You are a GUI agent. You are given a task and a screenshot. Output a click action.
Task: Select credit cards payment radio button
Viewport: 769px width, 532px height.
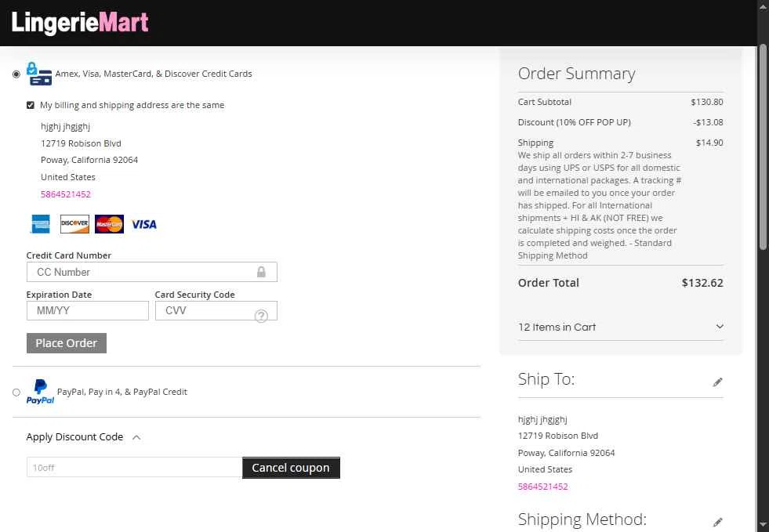pyautogui.click(x=16, y=74)
